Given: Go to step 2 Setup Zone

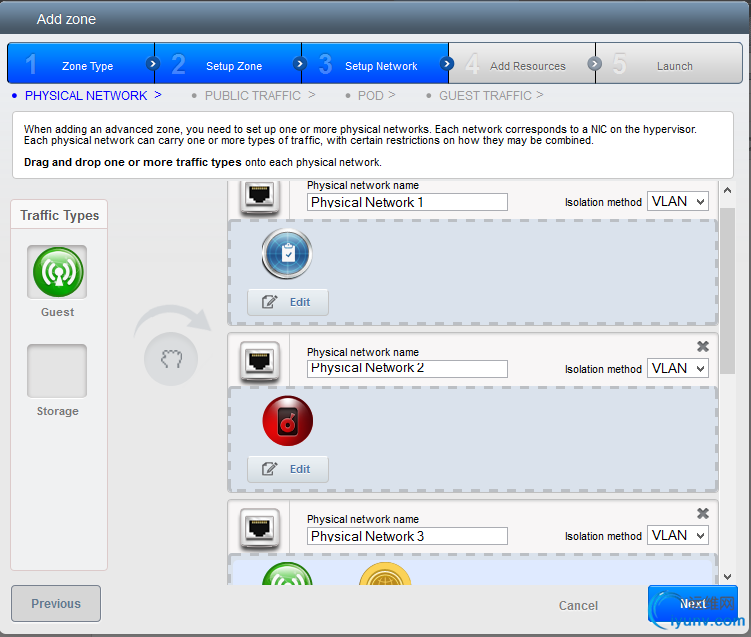Looking at the screenshot, I should point(228,63).
